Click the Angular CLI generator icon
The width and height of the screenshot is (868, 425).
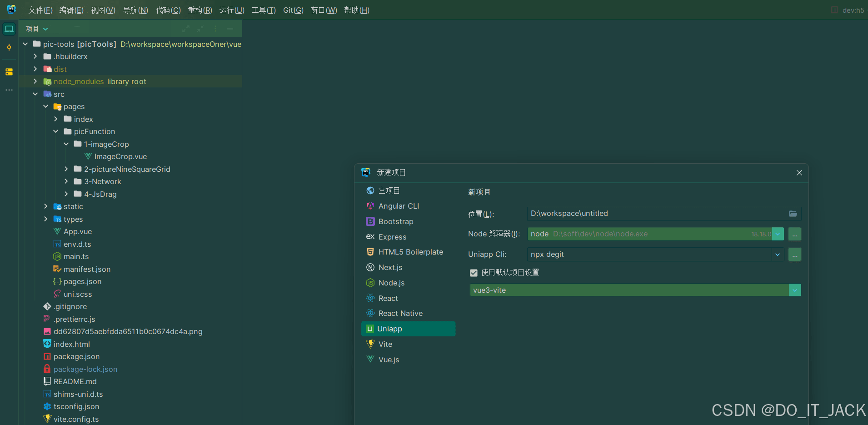370,206
